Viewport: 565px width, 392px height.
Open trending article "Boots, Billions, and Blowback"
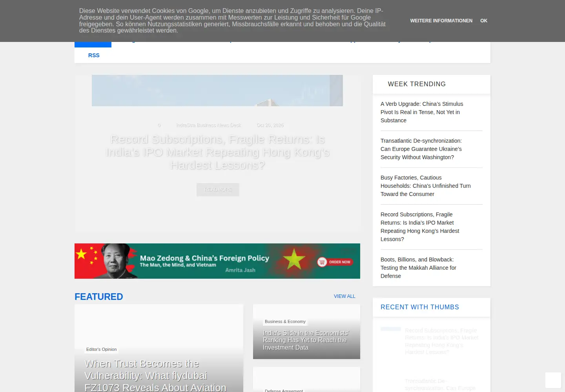418,268
